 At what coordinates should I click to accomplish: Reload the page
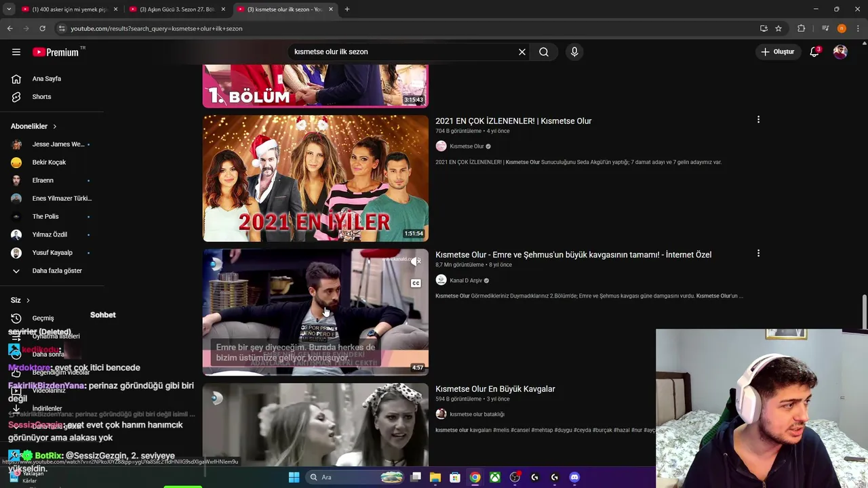pyautogui.click(x=42, y=28)
